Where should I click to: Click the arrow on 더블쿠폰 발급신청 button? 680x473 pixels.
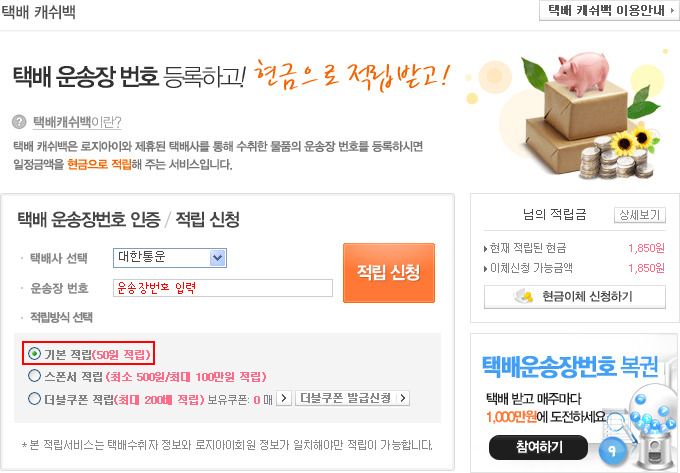tap(403, 398)
